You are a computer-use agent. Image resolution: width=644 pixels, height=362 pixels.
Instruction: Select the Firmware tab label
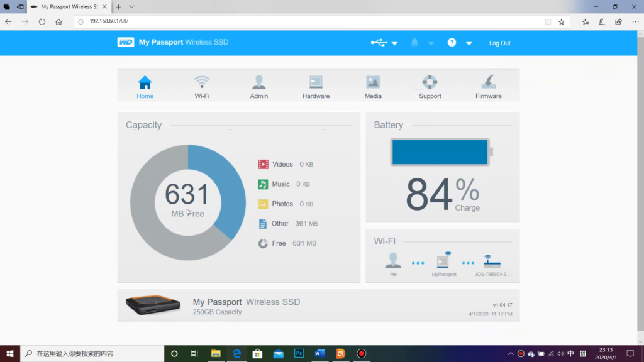pos(488,96)
